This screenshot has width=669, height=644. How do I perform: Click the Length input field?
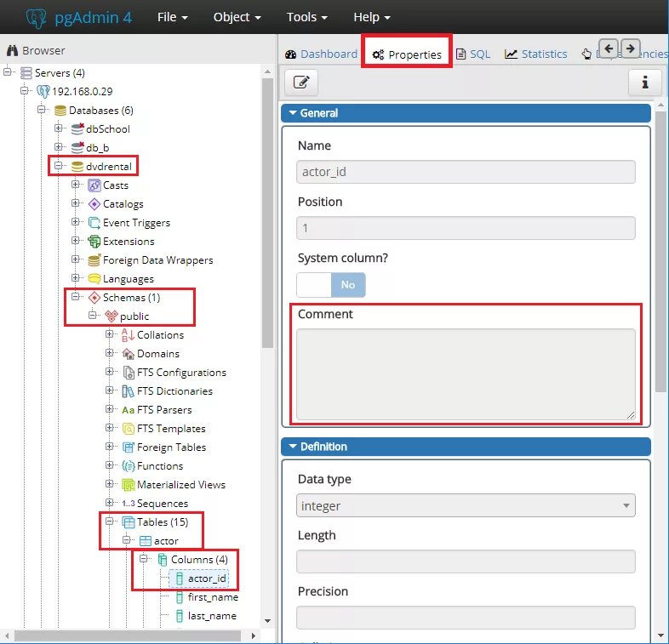click(466, 561)
